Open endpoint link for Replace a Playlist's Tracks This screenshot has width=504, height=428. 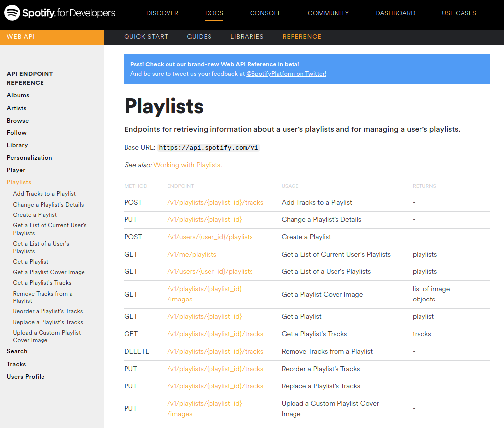[215, 386]
